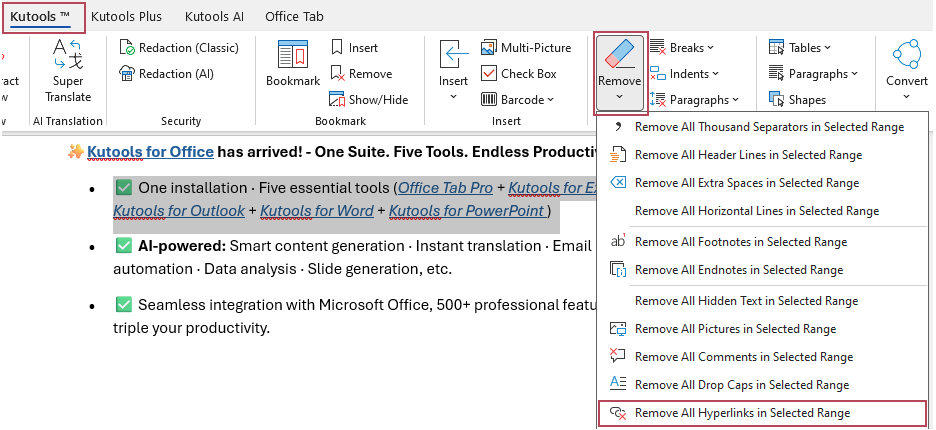Choose Remove All Drop Caps in Selected Range
This screenshot has width=936, height=430.
point(763,385)
